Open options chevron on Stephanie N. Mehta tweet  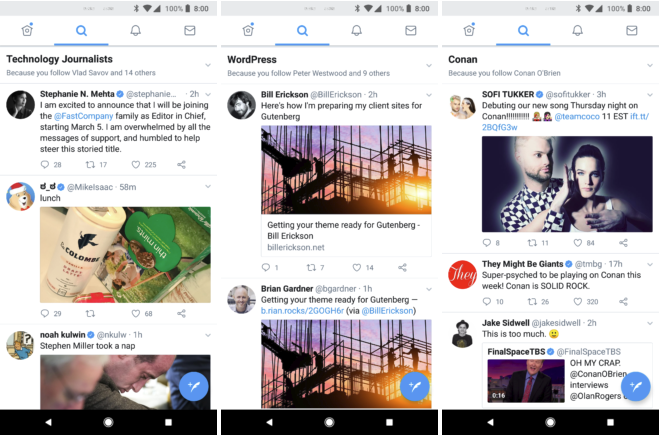click(x=208, y=94)
